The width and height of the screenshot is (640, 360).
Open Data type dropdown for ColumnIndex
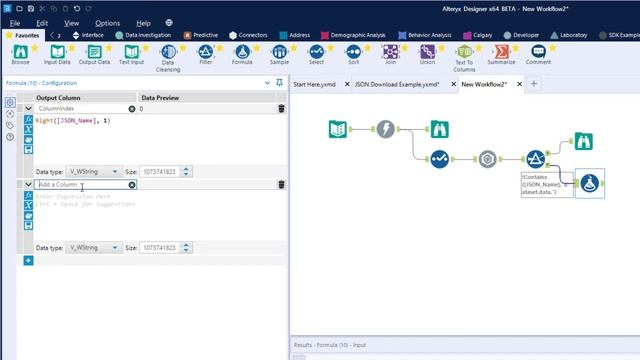click(93, 171)
